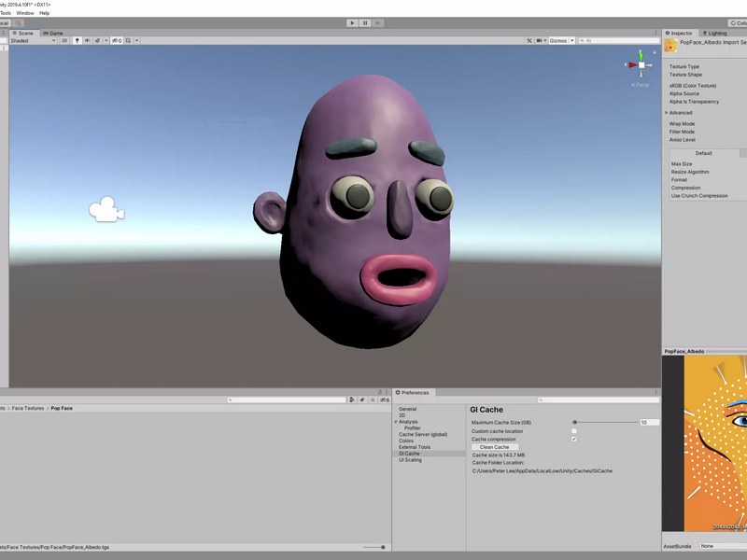Click the scene camera settings icon
This screenshot has width=747, height=560.
pos(540,41)
